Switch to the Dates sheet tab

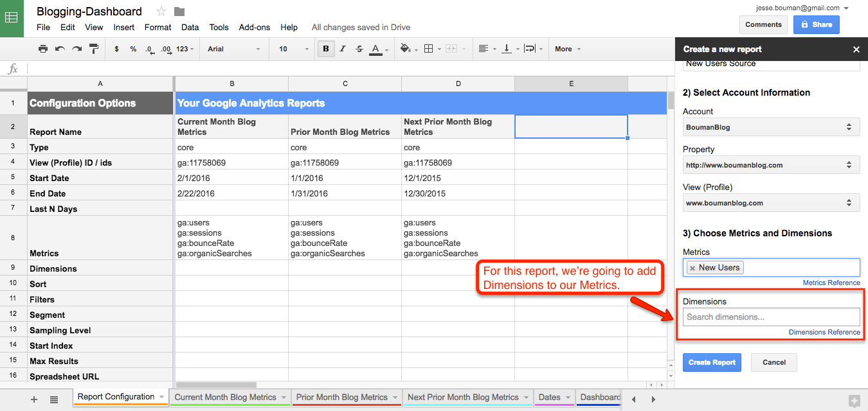point(550,397)
